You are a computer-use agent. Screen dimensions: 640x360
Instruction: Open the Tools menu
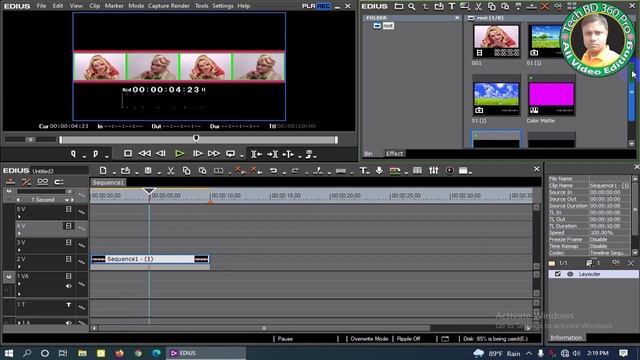pyautogui.click(x=201, y=6)
